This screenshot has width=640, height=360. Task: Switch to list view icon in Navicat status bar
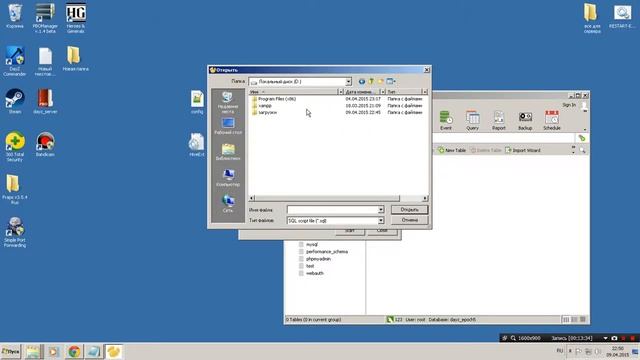(566, 320)
